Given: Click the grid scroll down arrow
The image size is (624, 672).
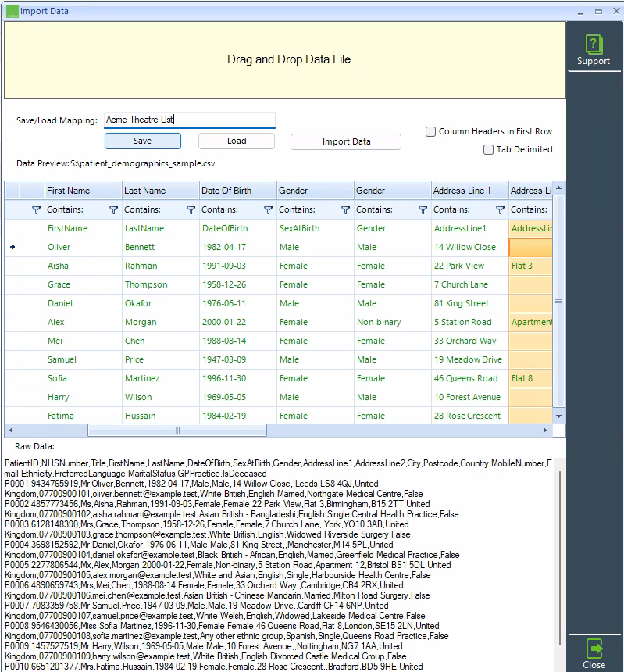Looking at the screenshot, I should pyautogui.click(x=559, y=416).
